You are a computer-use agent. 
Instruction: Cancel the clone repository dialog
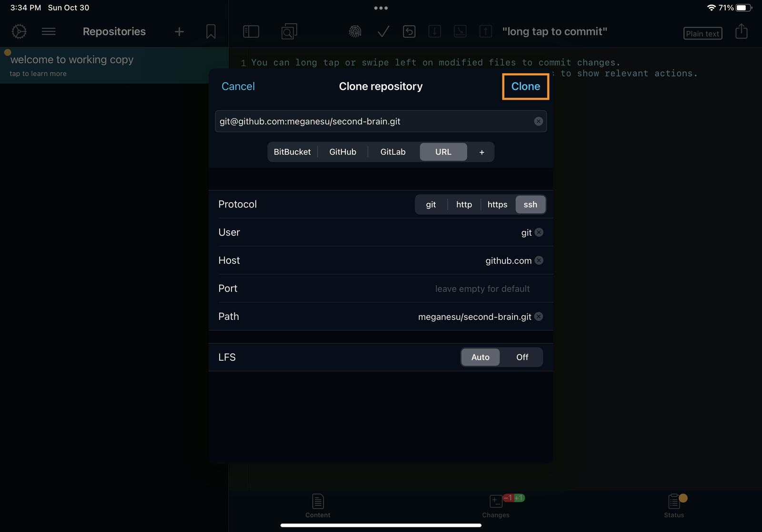point(238,87)
